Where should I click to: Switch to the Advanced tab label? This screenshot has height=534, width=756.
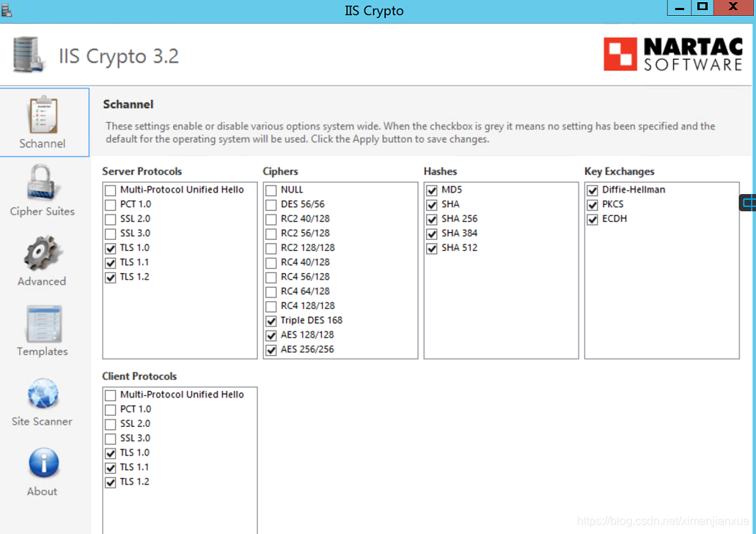[x=42, y=281]
